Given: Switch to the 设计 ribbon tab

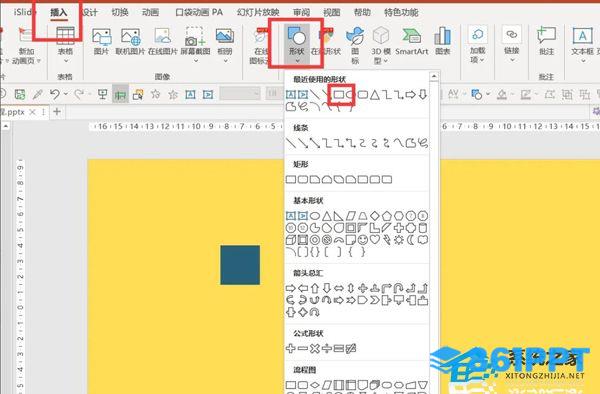Looking at the screenshot, I should coord(90,12).
